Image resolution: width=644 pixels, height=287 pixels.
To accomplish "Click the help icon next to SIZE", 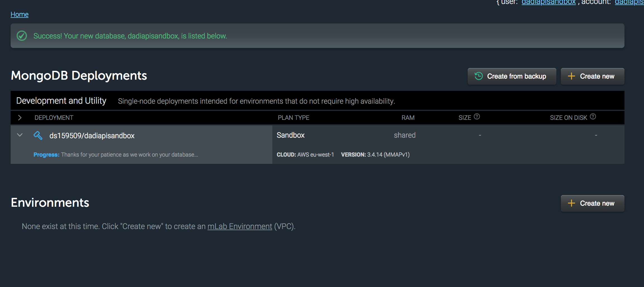I will [x=477, y=117].
